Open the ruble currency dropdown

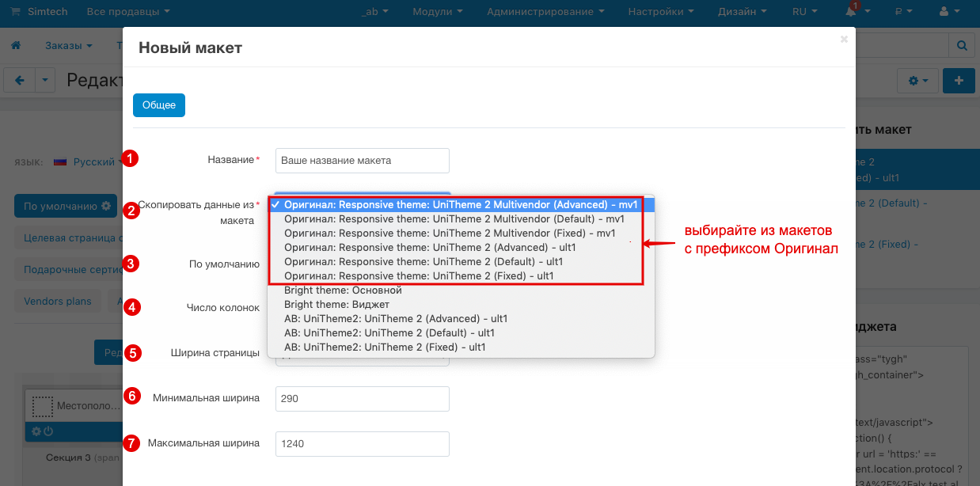pyautogui.click(x=902, y=12)
